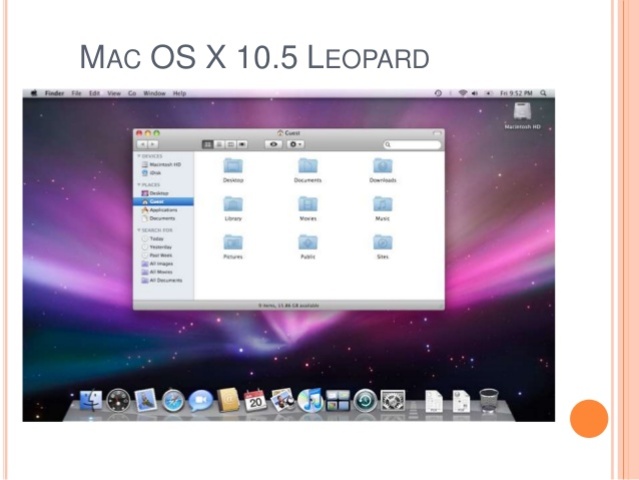The height and width of the screenshot is (480, 639).
Task: Launch Dashboard from the Dock
Action: (x=118, y=401)
